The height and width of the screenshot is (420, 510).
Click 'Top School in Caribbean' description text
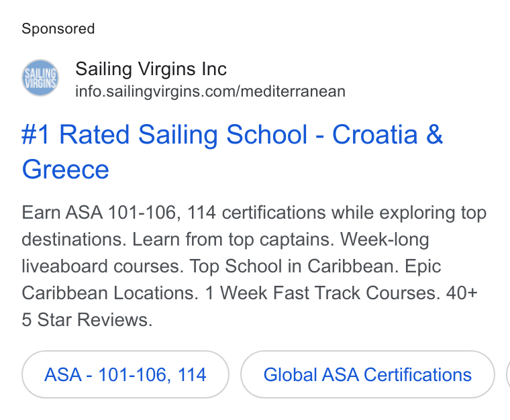click(x=294, y=266)
